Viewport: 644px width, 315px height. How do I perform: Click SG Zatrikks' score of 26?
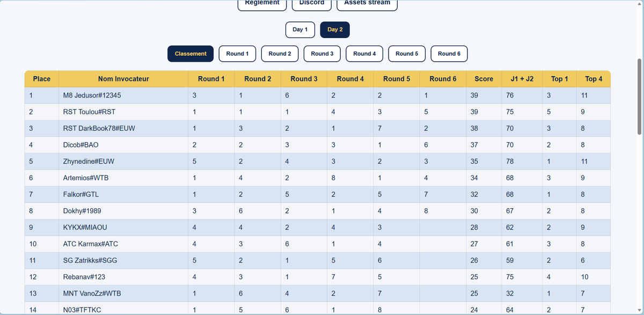pos(474,261)
